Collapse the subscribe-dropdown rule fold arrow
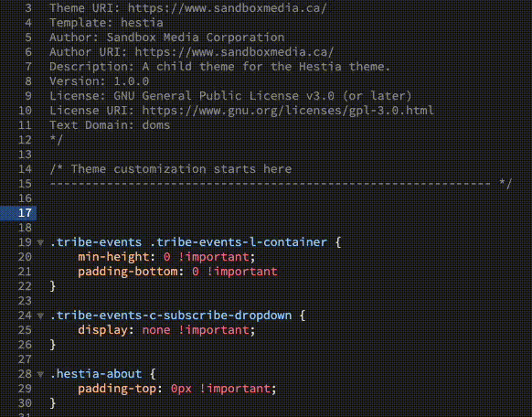The width and height of the screenshot is (532, 417). [x=40, y=315]
